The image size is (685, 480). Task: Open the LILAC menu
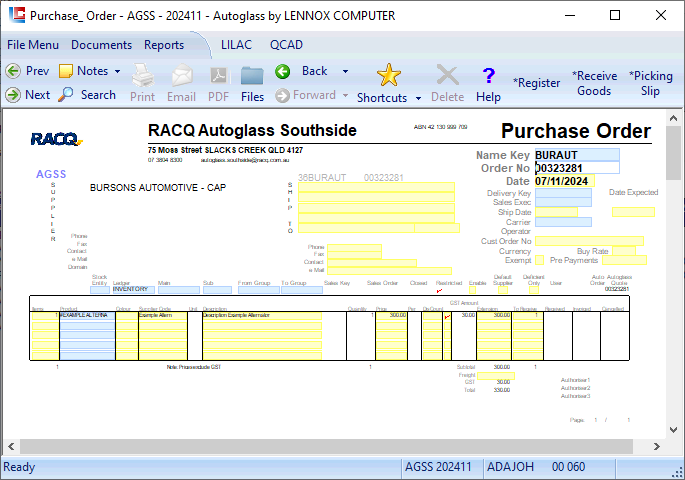(236, 45)
